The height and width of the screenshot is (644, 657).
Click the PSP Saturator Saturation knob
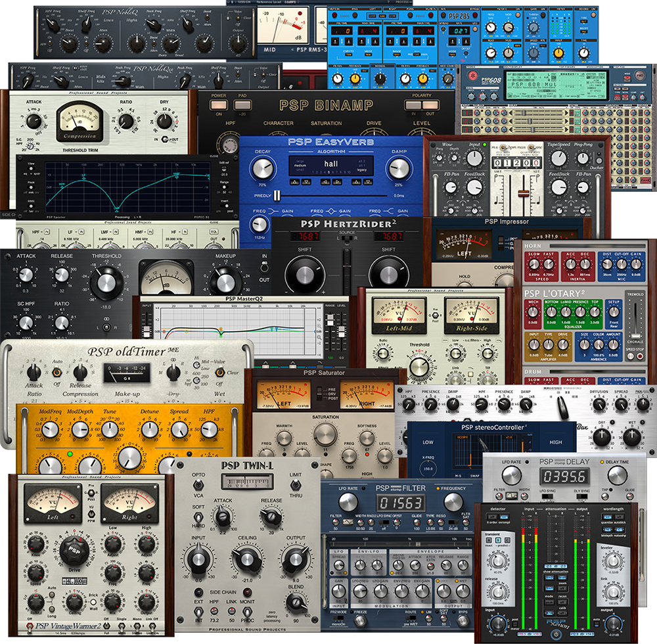(x=325, y=434)
